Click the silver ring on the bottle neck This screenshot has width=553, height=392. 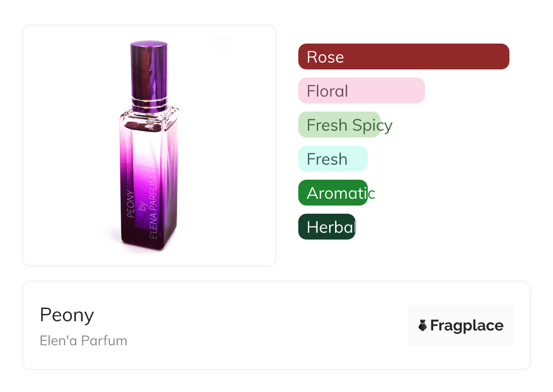(149, 100)
